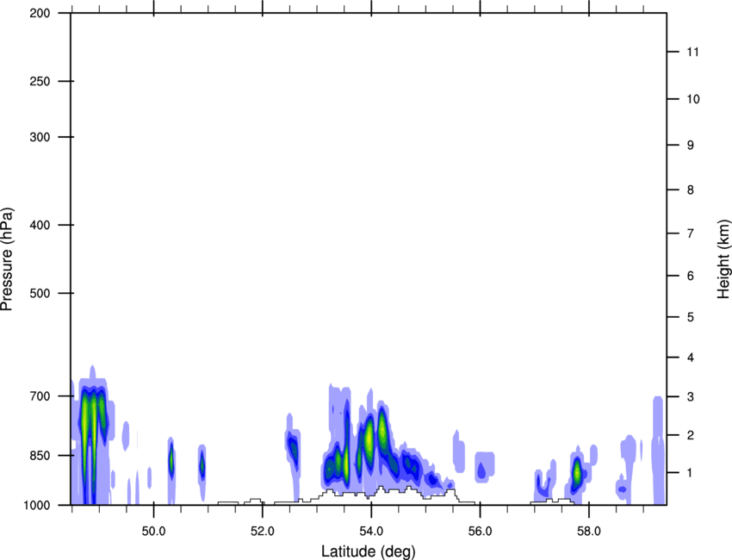The image size is (732, 560).
Task: Click the 52.0 latitude tick label
Action: point(263,532)
